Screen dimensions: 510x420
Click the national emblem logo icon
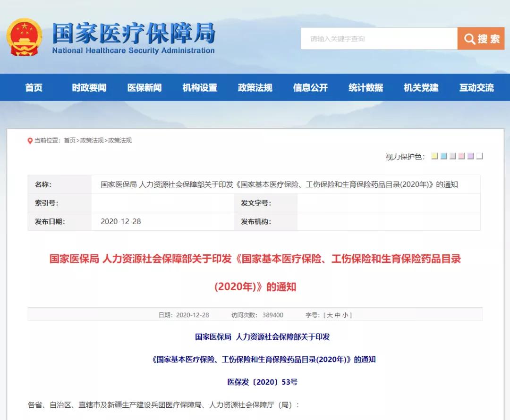tap(24, 37)
